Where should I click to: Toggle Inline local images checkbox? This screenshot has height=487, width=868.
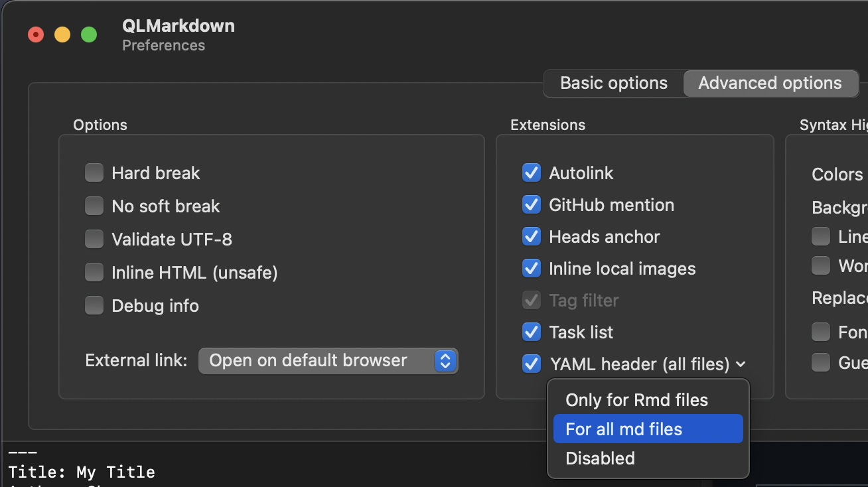click(532, 269)
